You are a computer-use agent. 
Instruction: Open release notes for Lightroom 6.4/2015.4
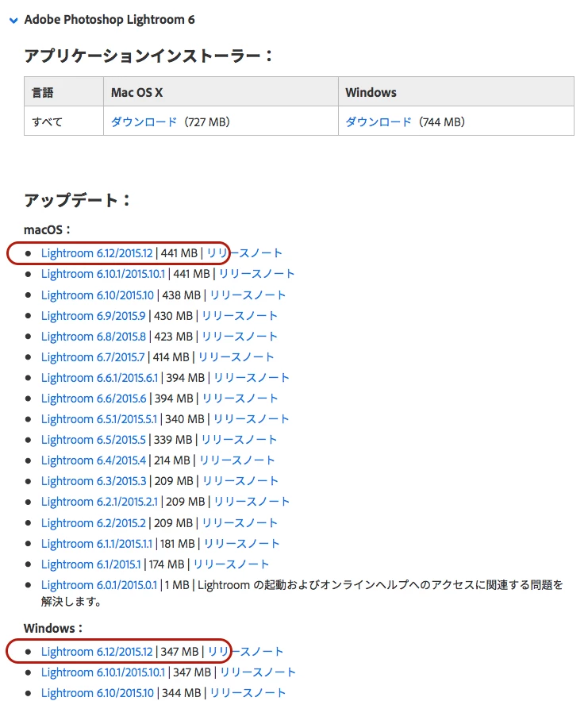236,460
